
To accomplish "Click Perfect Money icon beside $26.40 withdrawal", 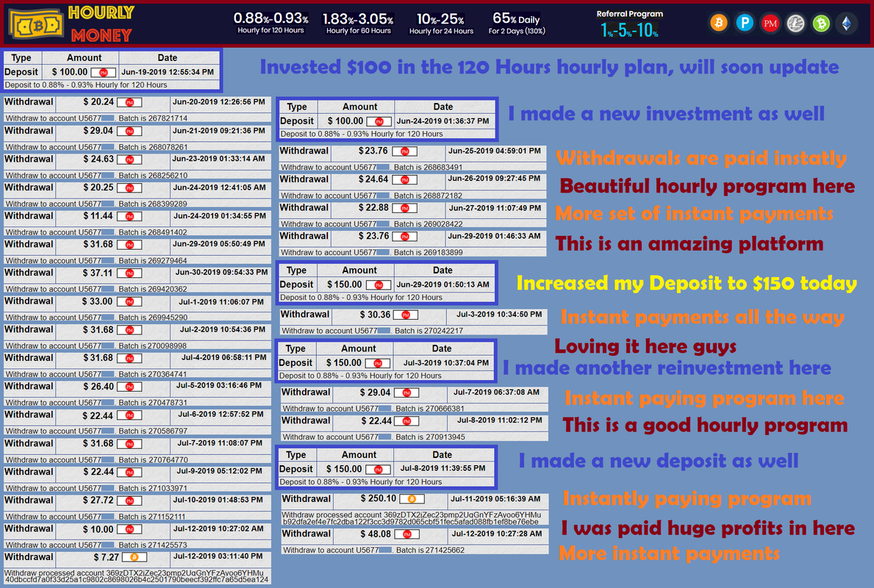I will pos(129,387).
